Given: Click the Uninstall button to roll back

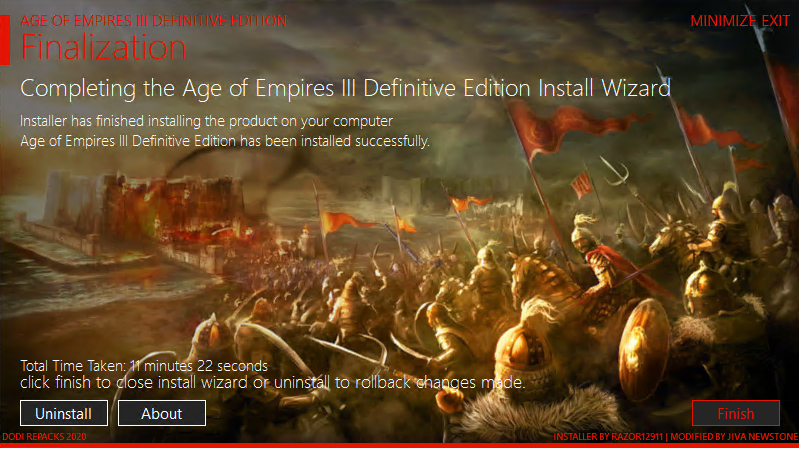Looking at the screenshot, I should click(64, 413).
